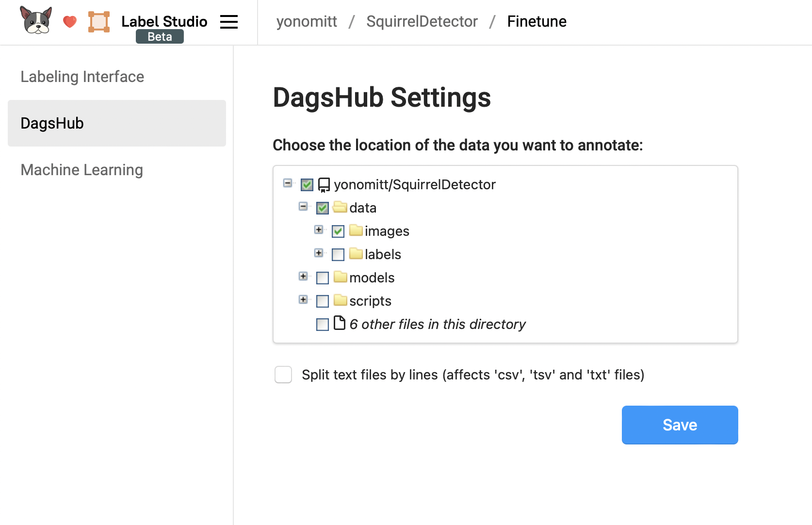Open the SquirrelDetector breadcrumb link
Screen dimensions: 812x525
(x=422, y=21)
